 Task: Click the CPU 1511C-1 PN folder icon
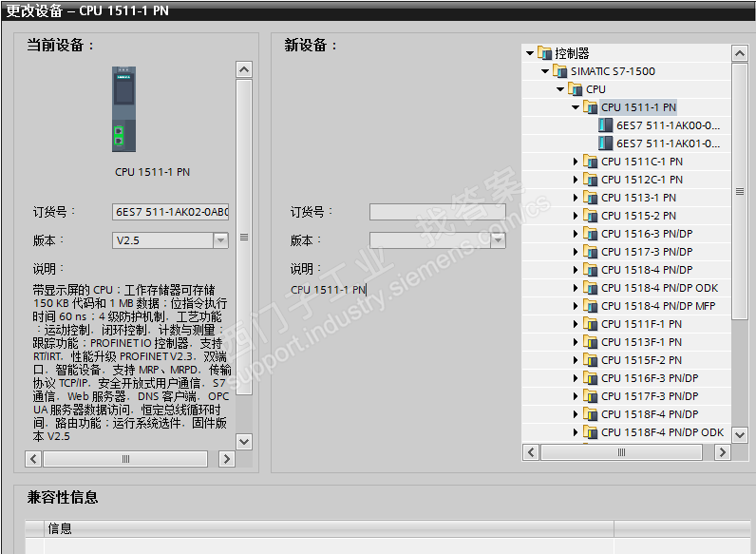(591, 162)
